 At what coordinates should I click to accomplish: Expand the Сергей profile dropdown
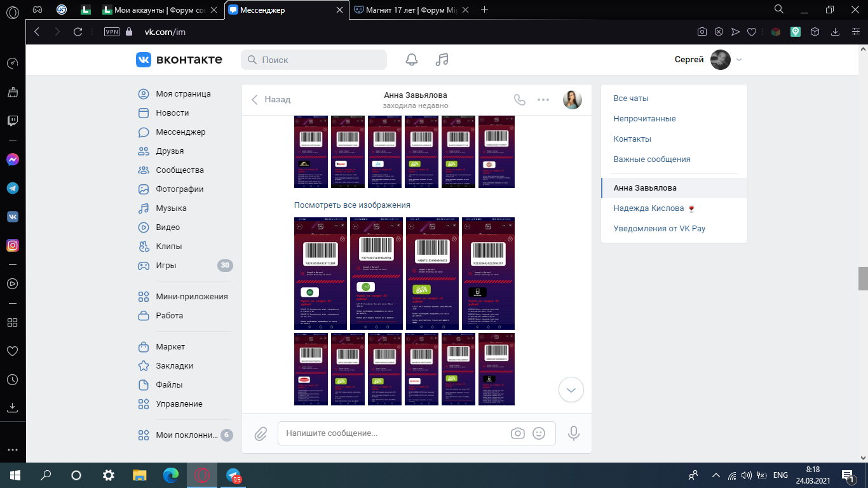pyautogui.click(x=738, y=60)
